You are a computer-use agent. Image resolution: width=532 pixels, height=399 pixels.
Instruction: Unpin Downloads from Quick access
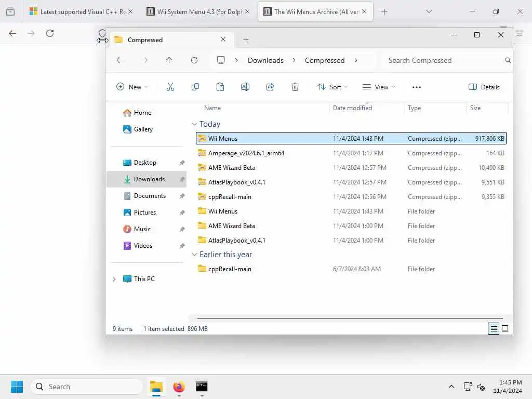pyautogui.click(x=182, y=179)
